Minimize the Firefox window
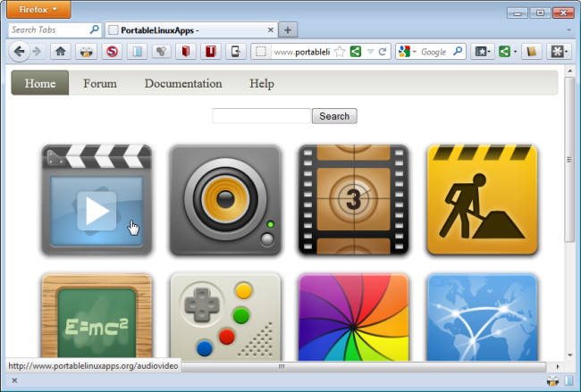This screenshot has width=581, height=392. tap(518, 13)
